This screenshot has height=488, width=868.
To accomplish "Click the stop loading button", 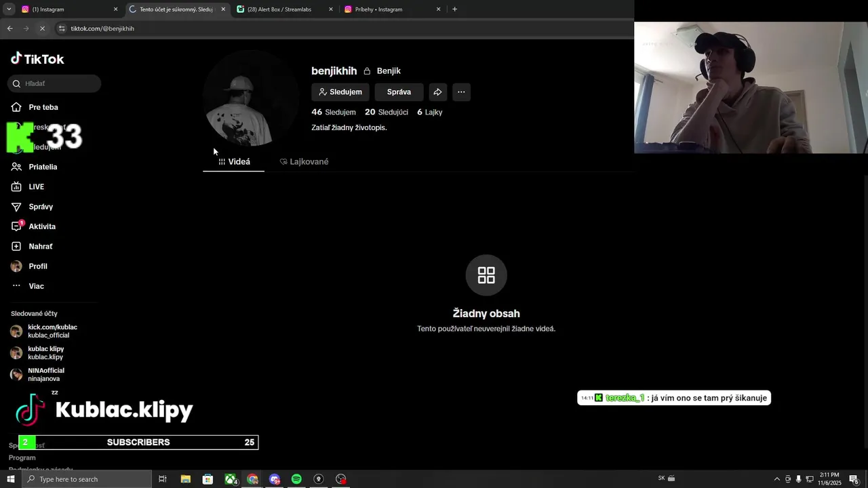I will point(42,28).
